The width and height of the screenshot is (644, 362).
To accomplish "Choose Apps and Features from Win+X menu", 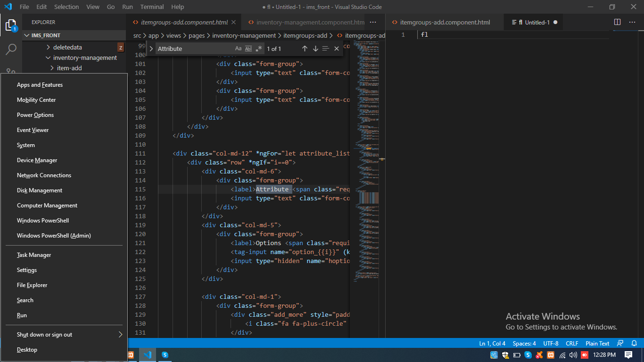I will [64, 85].
